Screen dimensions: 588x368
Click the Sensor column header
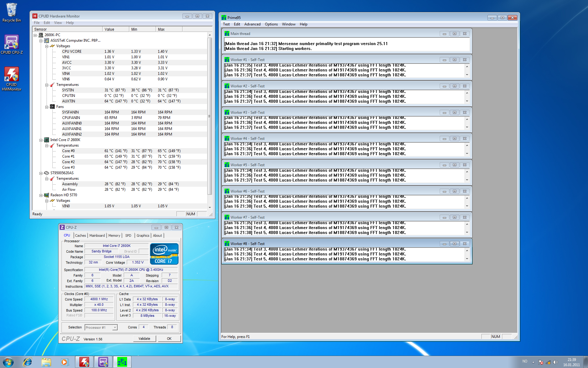coord(67,29)
